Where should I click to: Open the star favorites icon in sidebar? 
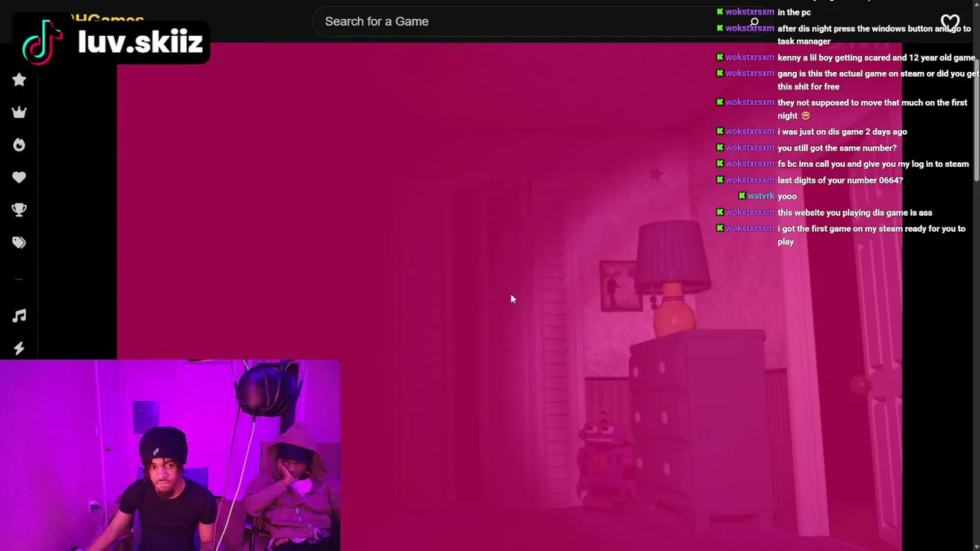point(19,80)
